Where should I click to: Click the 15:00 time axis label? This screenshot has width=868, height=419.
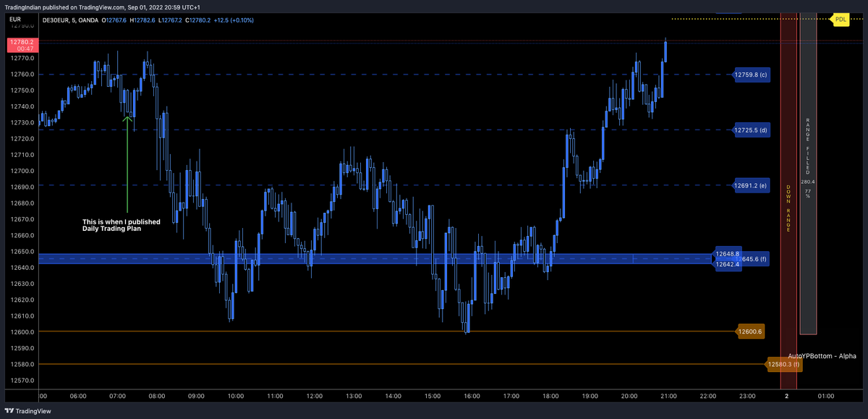coord(432,396)
